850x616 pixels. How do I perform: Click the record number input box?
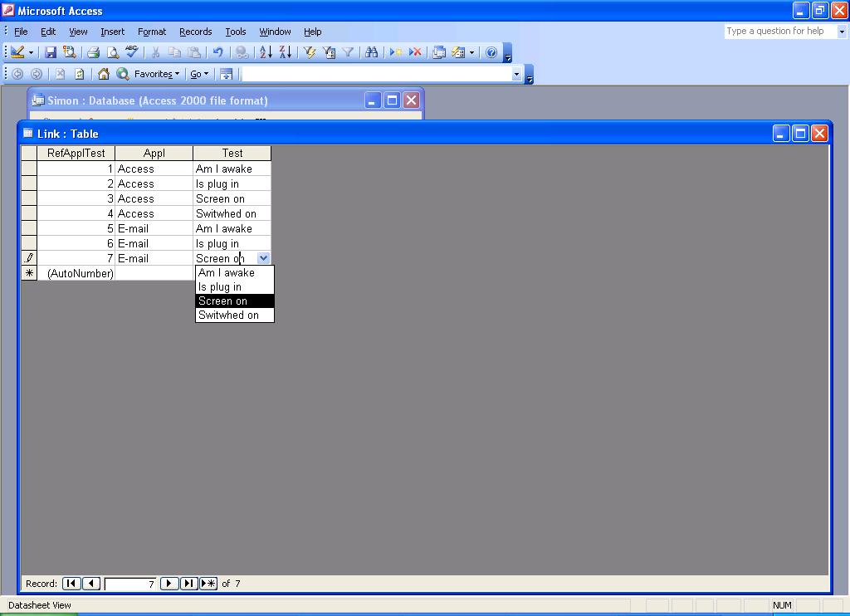click(x=130, y=584)
